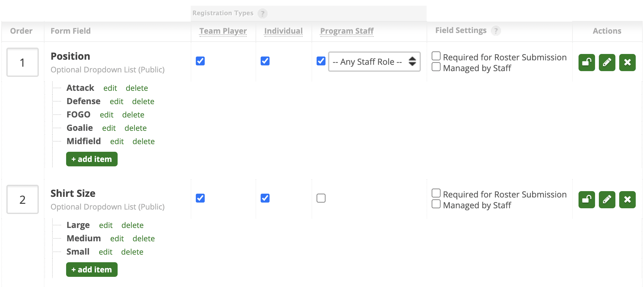The width and height of the screenshot is (644, 287).
Task: Select the Position field title
Action: [71, 56]
